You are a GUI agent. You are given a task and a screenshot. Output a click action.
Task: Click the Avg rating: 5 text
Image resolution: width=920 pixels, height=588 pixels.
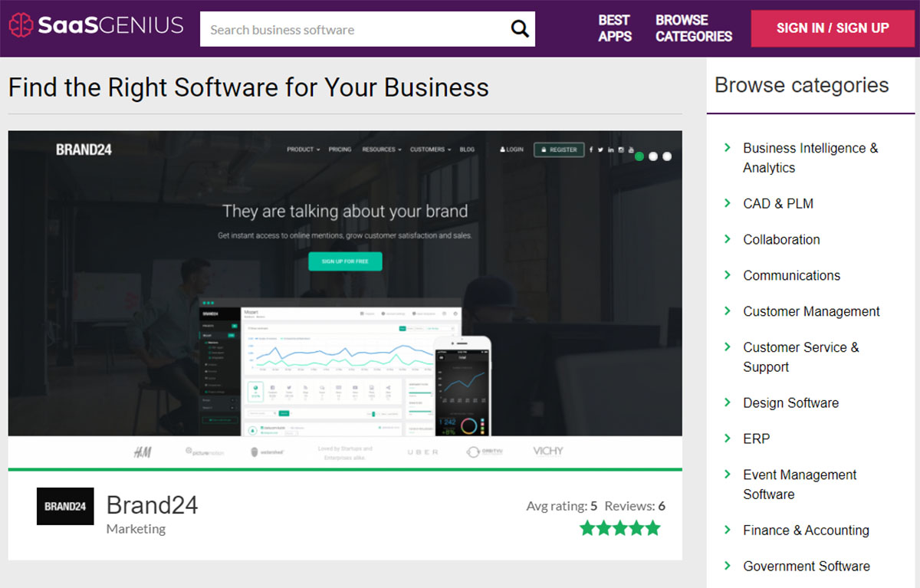561,506
